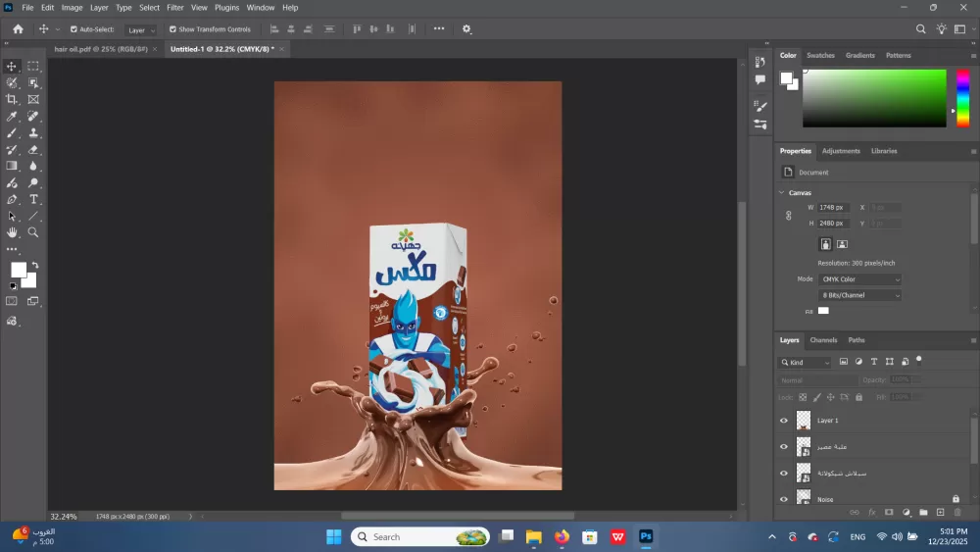Select the Spot Healing Brush tool
The image size is (980, 552).
tap(33, 117)
